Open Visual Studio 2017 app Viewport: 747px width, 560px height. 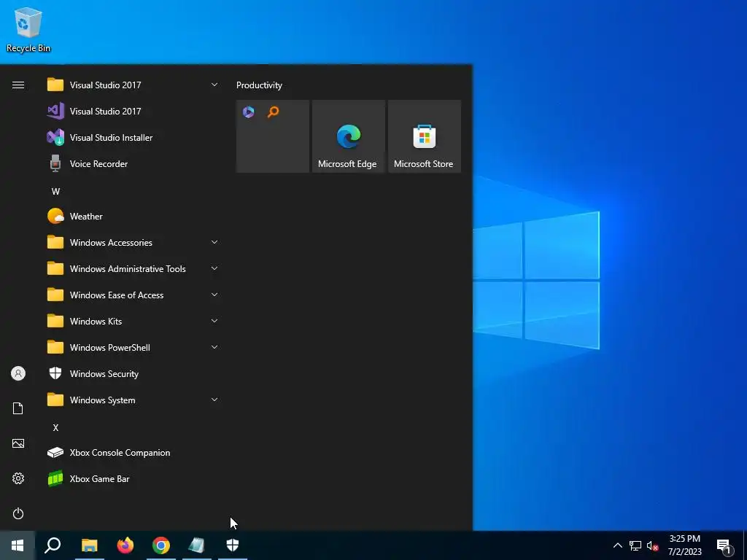[x=133, y=112]
